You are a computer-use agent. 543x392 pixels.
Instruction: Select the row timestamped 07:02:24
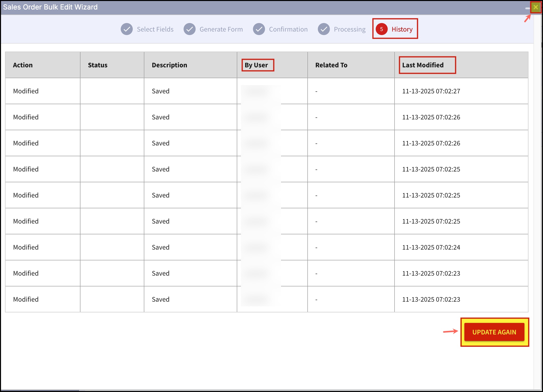coord(431,247)
